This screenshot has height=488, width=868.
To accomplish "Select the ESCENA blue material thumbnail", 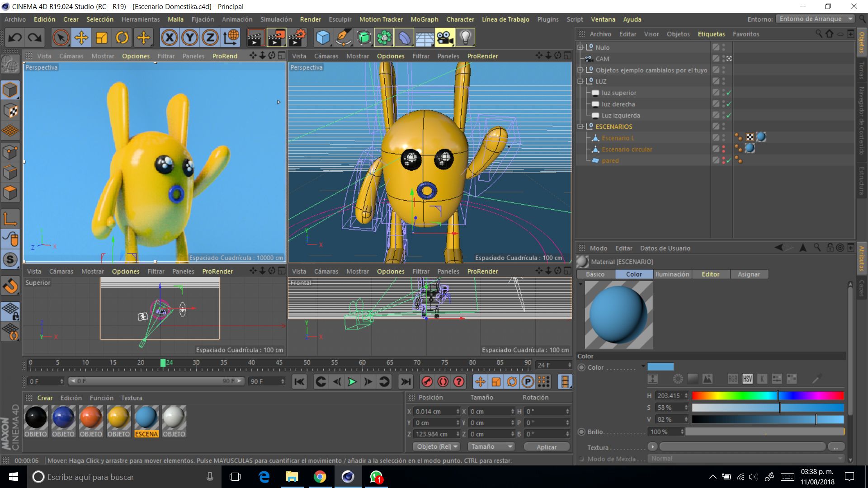I will pos(146,417).
